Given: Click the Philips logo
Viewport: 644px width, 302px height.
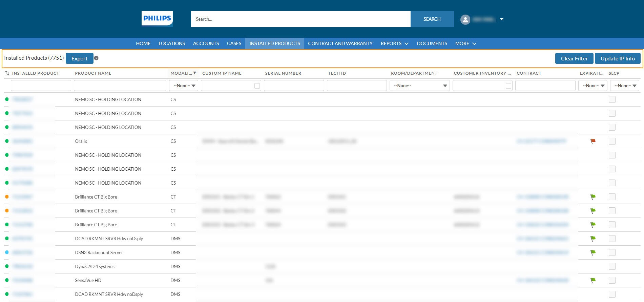Looking at the screenshot, I should 157,19.
